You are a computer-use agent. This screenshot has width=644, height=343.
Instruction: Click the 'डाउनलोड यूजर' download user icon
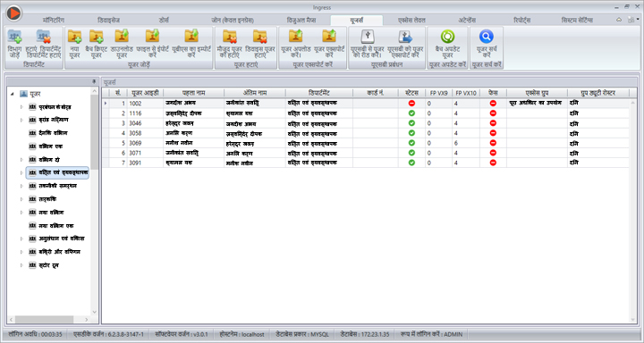[x=122, y=36]
